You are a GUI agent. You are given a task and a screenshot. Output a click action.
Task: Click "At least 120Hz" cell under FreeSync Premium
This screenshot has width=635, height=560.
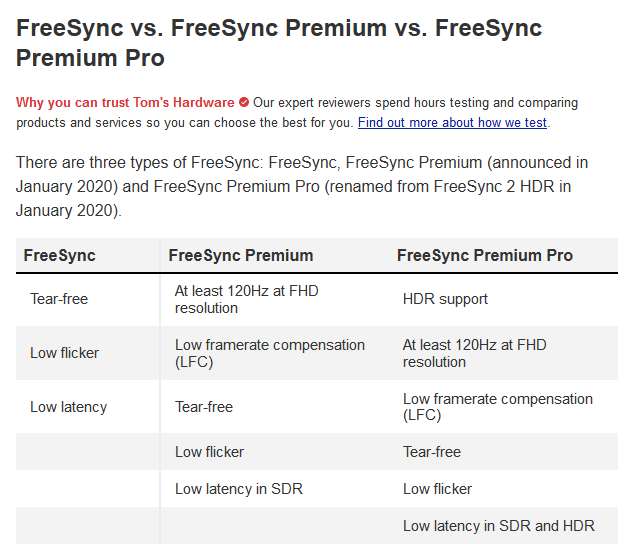[x=247, y=299]
